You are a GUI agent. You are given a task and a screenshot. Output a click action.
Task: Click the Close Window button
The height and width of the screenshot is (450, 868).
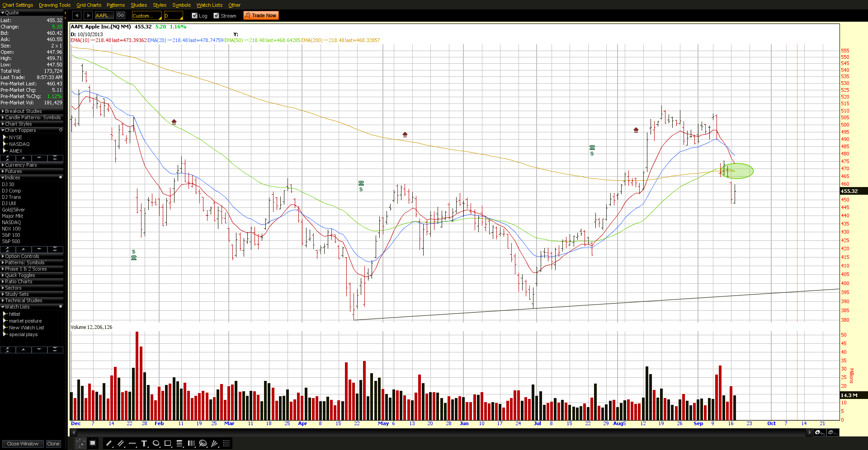point(23,444)
